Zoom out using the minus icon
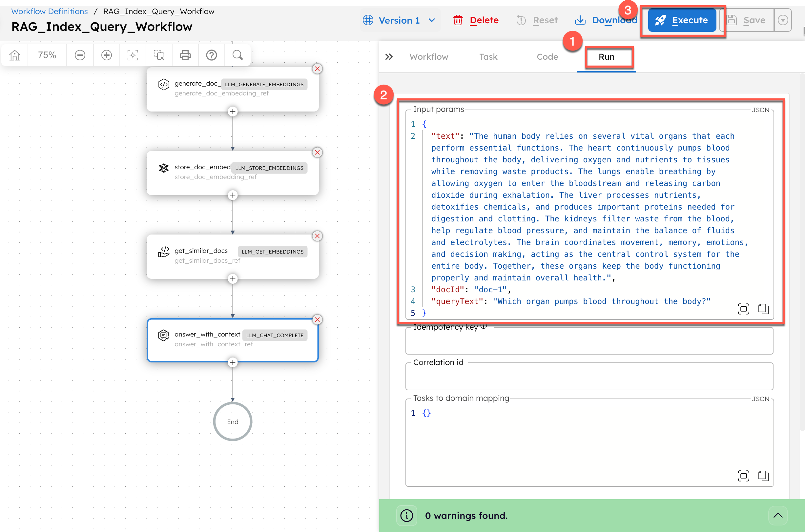 [x=80, y=55]
